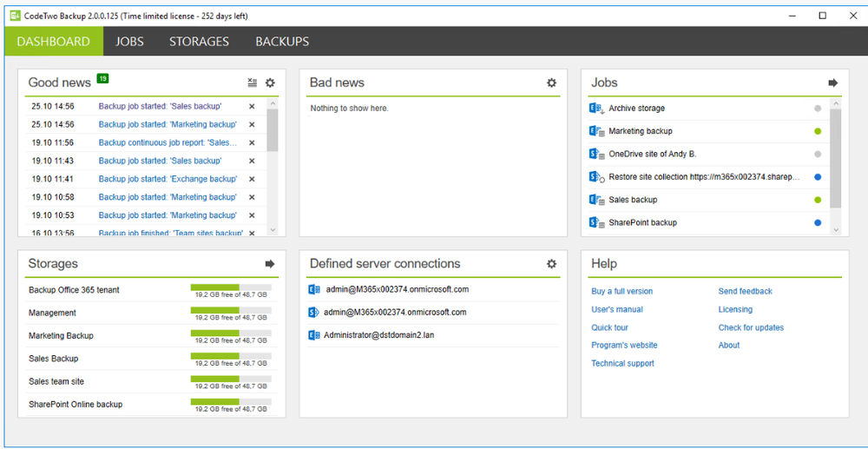Open server connections settings gear

click(x=551, y=264)
